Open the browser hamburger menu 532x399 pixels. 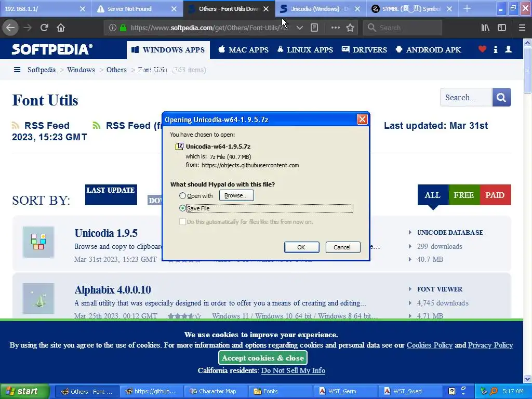522,28
